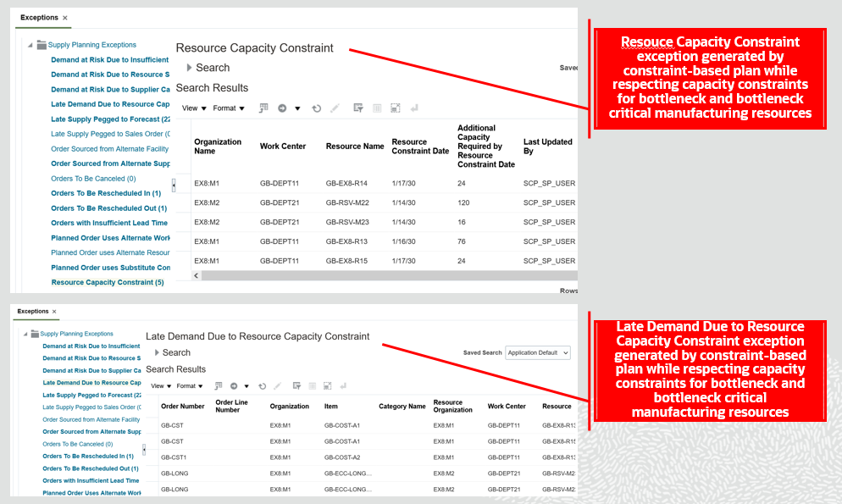Screen dimensions: 842x504
Task: Open the View menu in Resource Capacity Constraint toolbar
Action: tap(194, 108)
